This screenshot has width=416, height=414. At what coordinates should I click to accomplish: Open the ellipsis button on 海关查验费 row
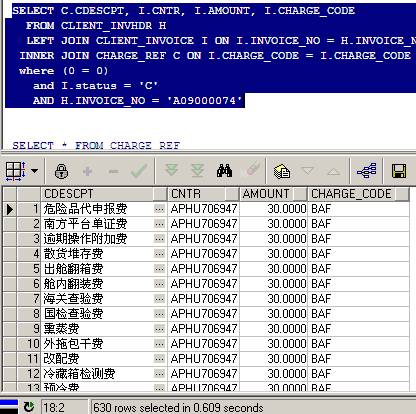(160, 299)
